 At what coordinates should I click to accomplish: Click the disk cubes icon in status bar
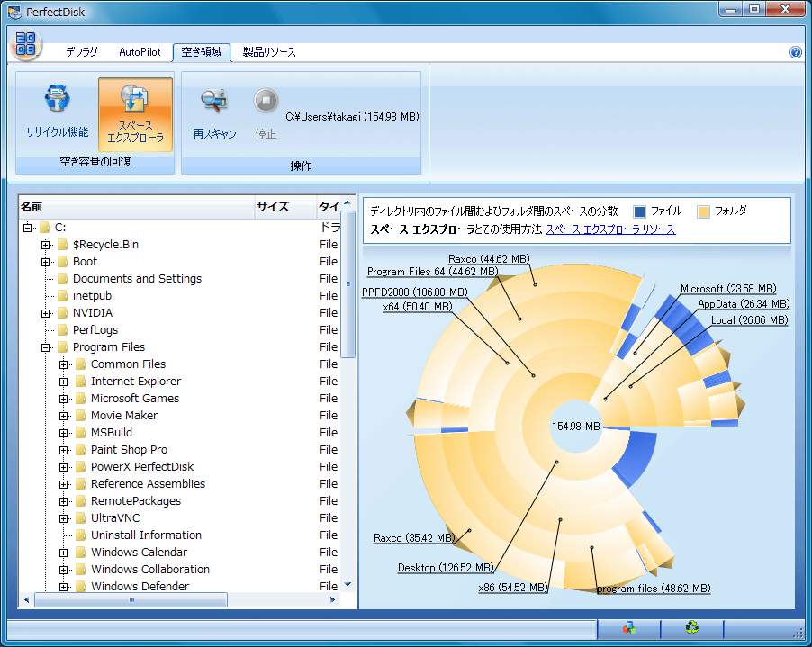tap(628, 627)
